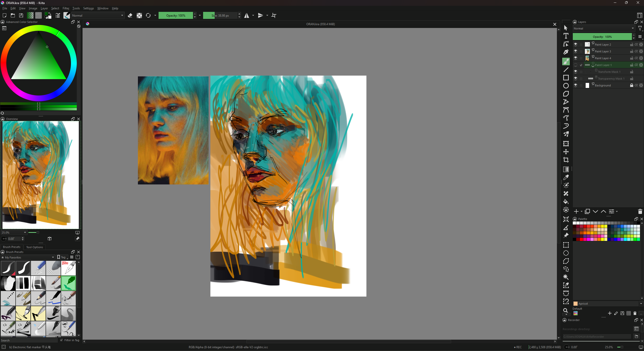Select the Fill bucket tool
The image size is (644, 351).
point(566,202)
